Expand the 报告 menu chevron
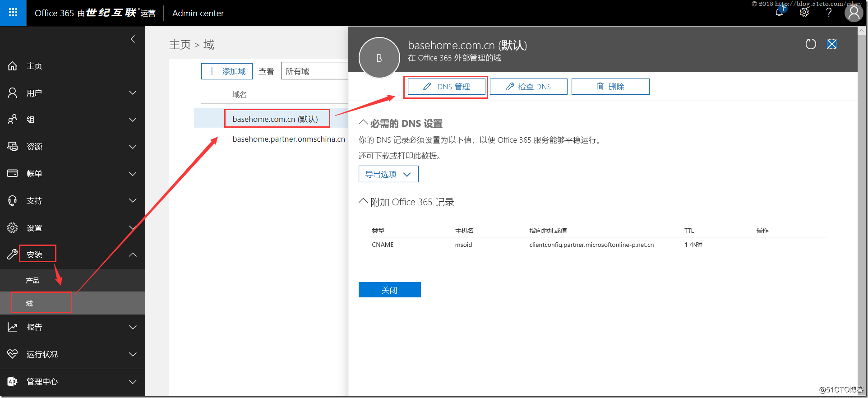 pos(133,327)
